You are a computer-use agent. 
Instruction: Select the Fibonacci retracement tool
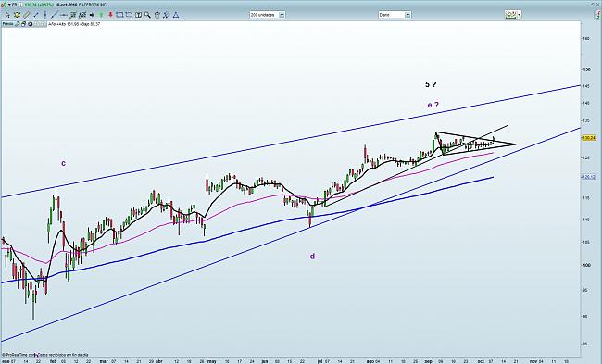click(72, 15)
